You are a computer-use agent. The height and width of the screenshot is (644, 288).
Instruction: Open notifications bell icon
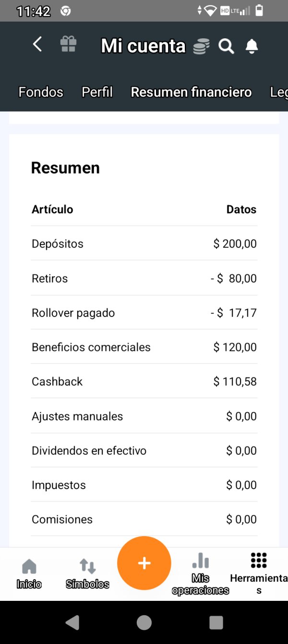[252, 46]
